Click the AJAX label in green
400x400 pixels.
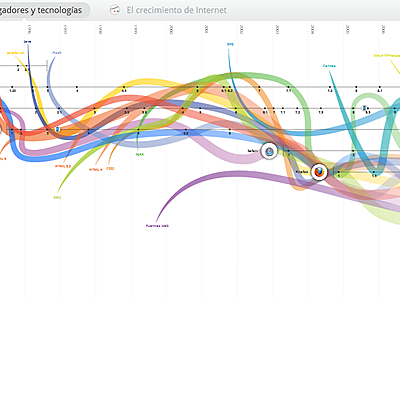(x=140, y=154)
